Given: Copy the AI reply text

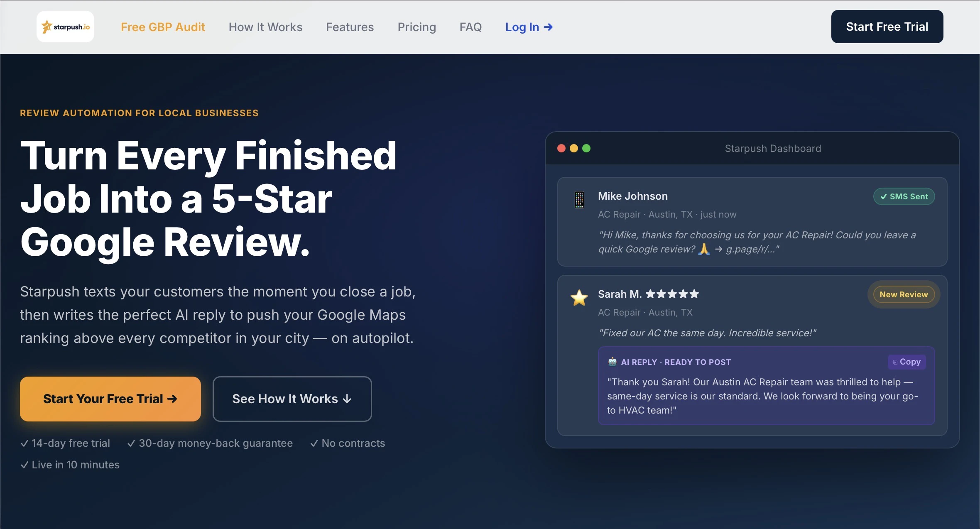Looking at the screenshot, I should coord(907,362).
